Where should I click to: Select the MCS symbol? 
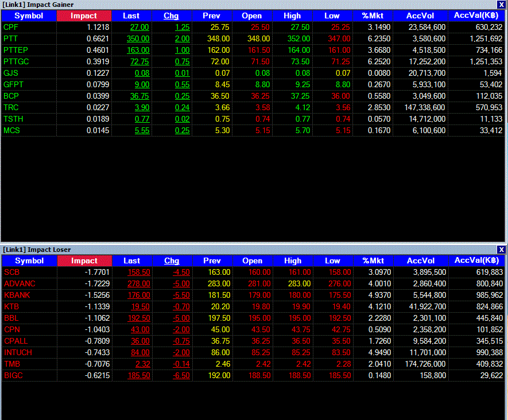[11, 130]
